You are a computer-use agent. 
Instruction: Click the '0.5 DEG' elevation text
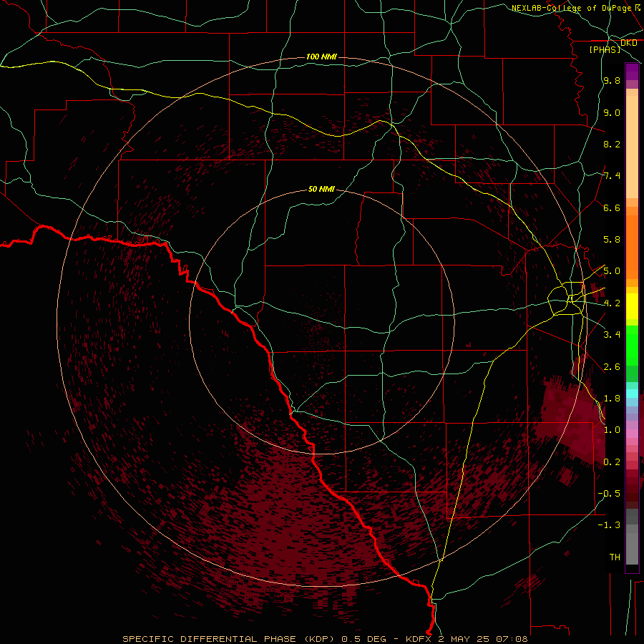(x=364, y=639)
